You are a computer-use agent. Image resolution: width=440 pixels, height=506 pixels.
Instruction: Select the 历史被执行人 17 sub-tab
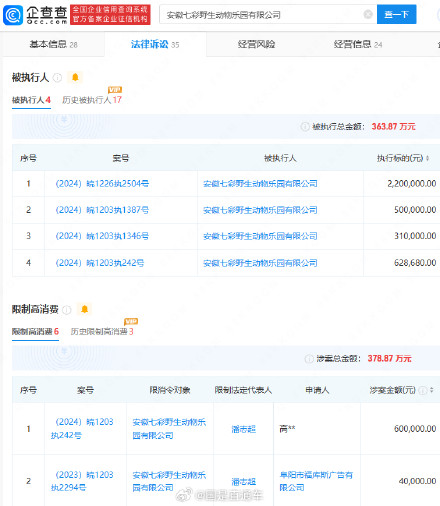[x=92, y=100]
